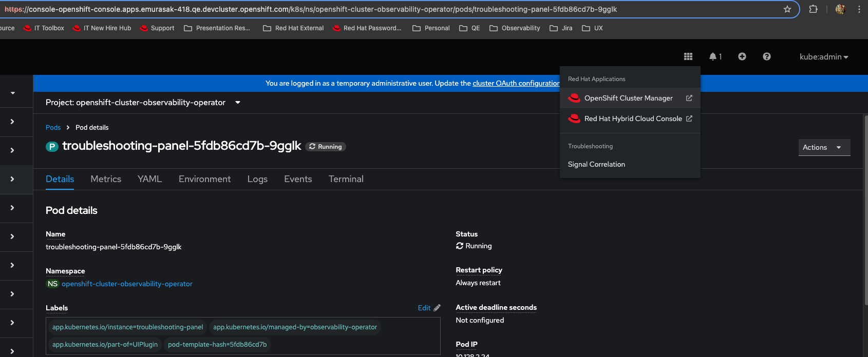Open Chrome profile avatar
The width and height of the screenshot is (868, 357).
click(x=841, y=9)
